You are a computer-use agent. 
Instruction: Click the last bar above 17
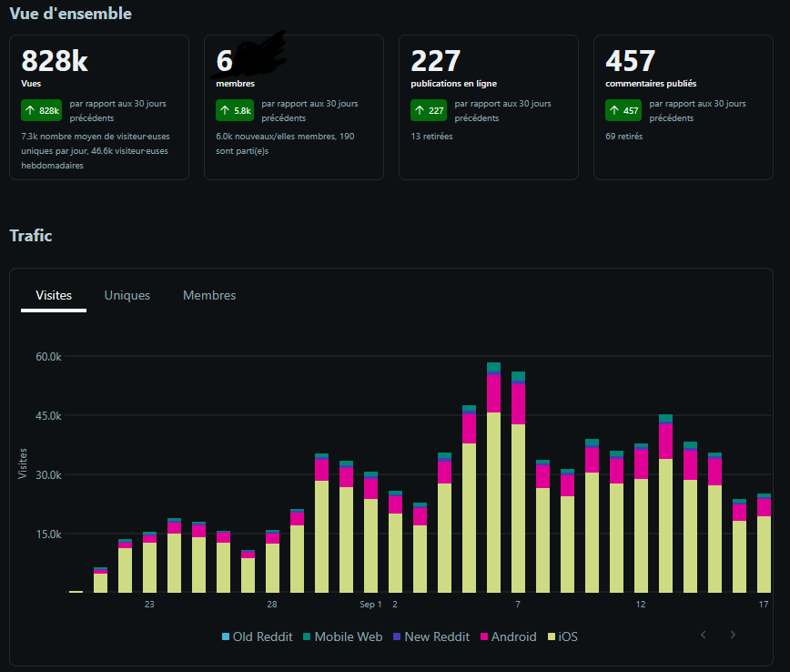[765, 543]
